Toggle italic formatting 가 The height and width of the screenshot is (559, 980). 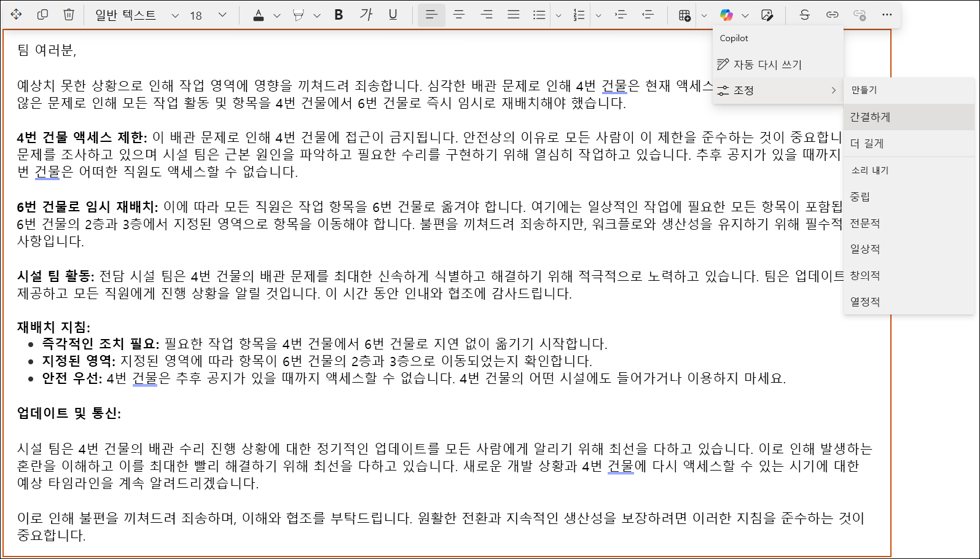coord(366,15)
